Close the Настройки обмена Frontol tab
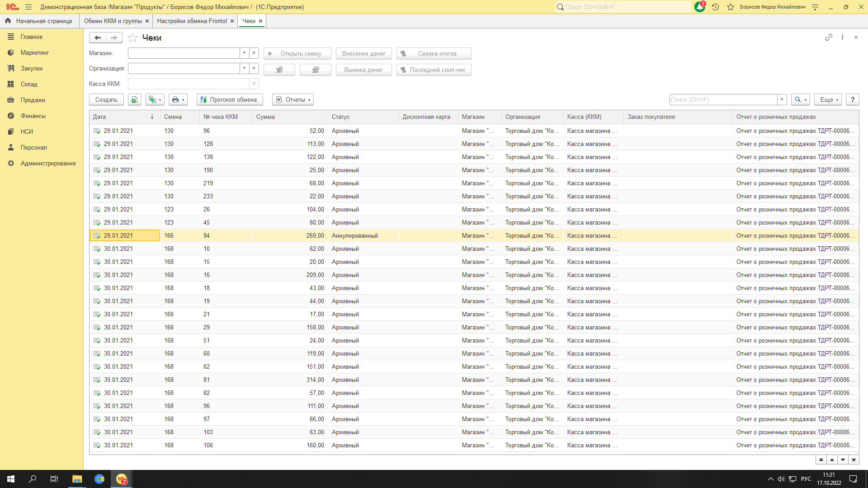 pyautogui.click(x=232, y=21)
